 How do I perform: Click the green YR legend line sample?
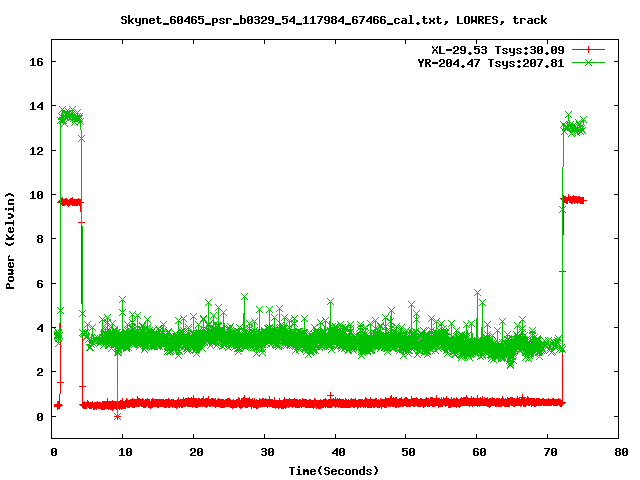pyautogui.click(x=588, y=62)
